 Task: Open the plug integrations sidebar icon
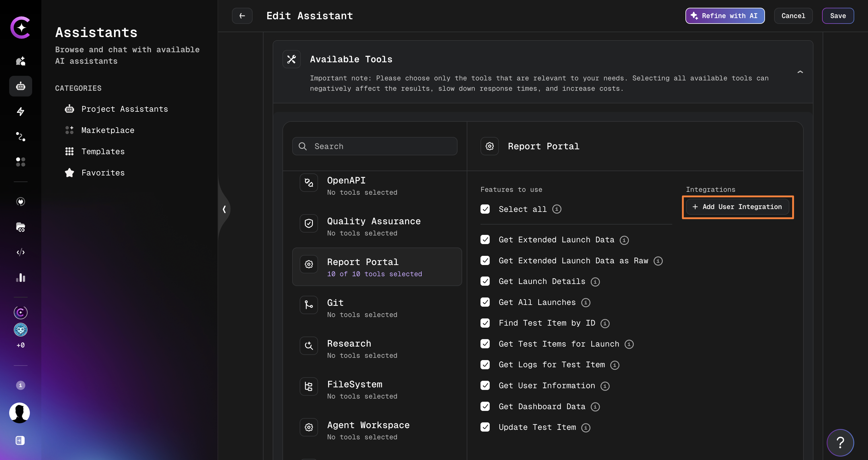tap(21, 202)
